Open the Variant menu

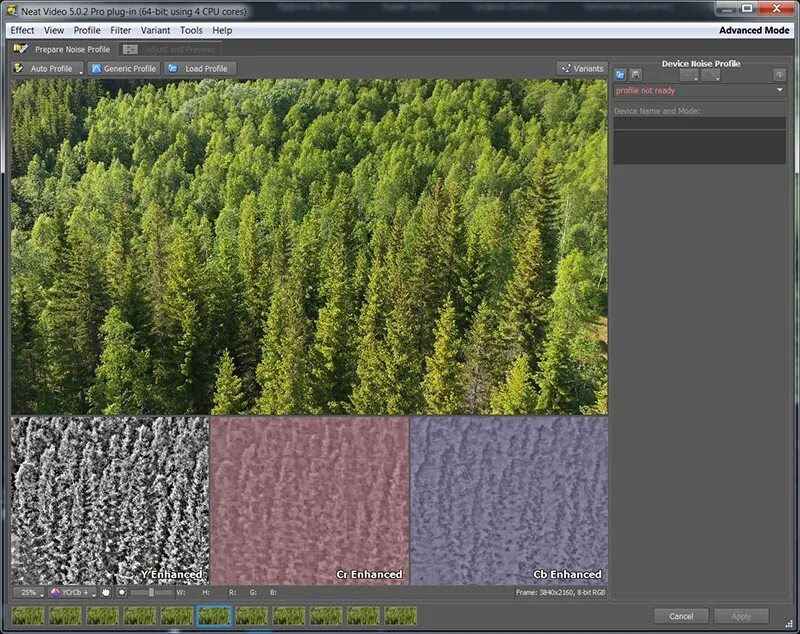pos(156,31)
